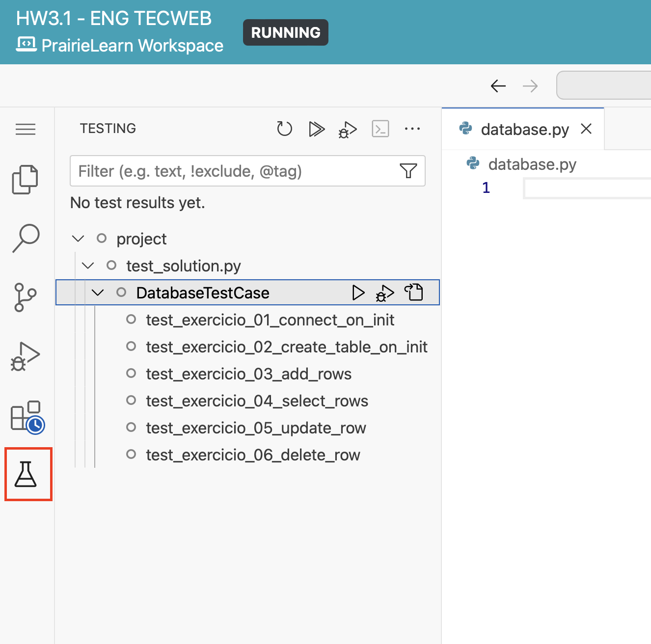
Task: Open the Search magnifier in activity bar
Action: pos(26,238)
